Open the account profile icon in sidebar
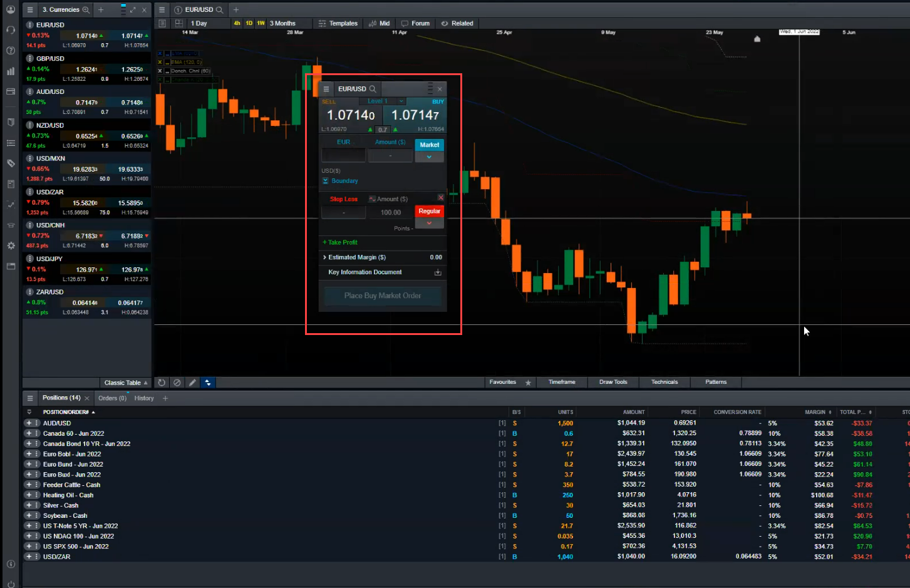The width and height of the screenshot is (910, 588). point(11,9)
